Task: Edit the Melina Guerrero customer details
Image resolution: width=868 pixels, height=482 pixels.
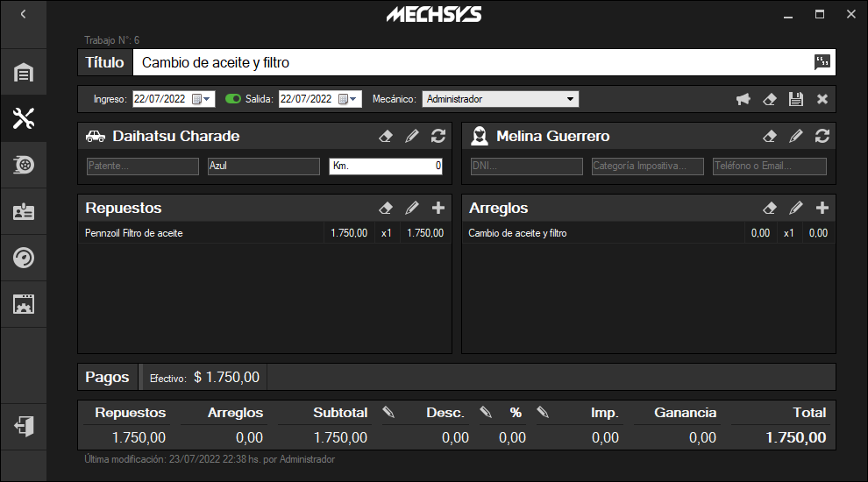Action: click(x=795, y=136)
